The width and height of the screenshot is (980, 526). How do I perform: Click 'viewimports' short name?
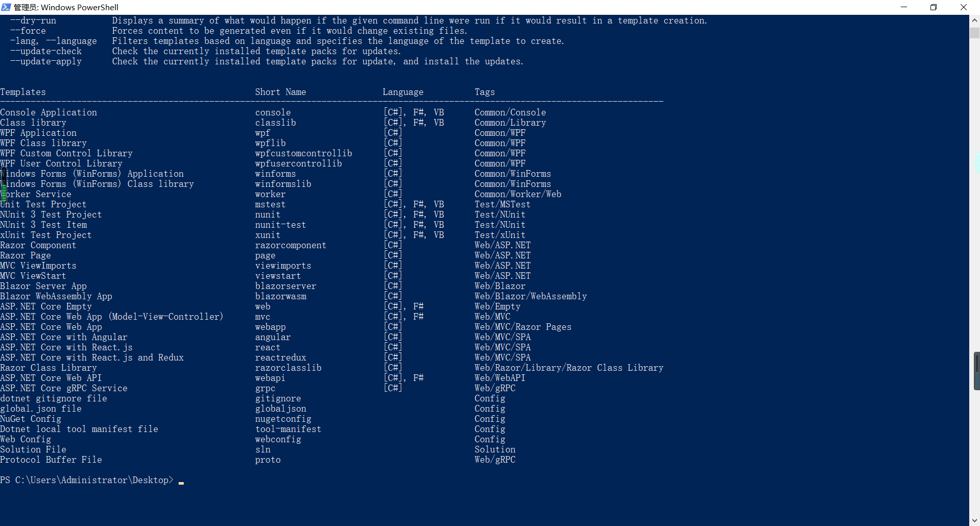tap(283, 266)
